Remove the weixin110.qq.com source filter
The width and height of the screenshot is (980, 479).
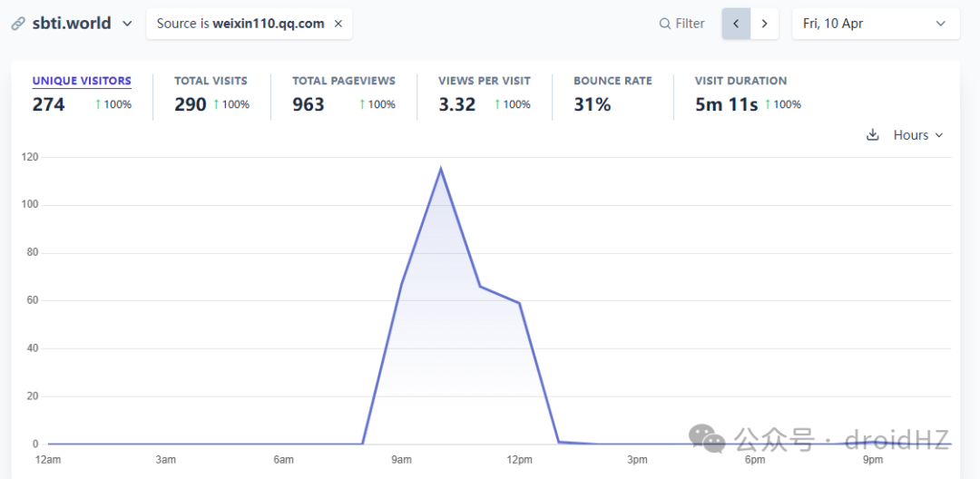tap(338, 24)
